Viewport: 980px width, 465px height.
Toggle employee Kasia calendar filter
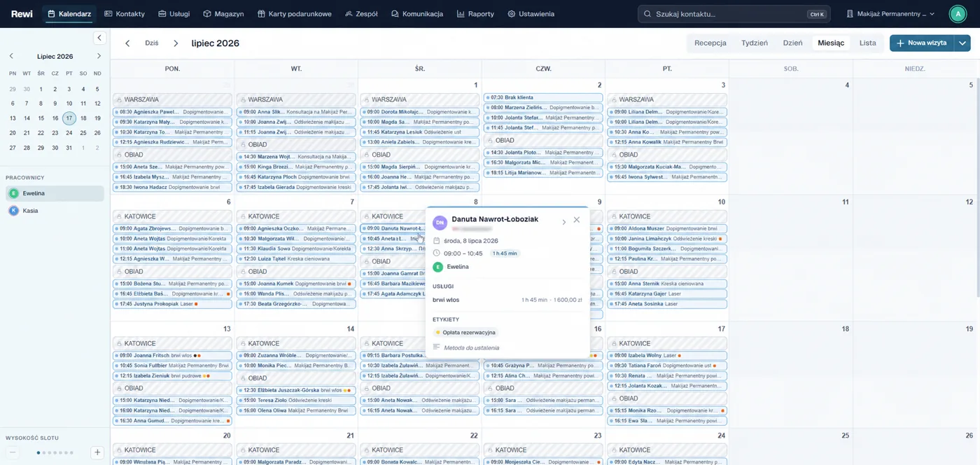pyautogui.click(x=55, y=211)
